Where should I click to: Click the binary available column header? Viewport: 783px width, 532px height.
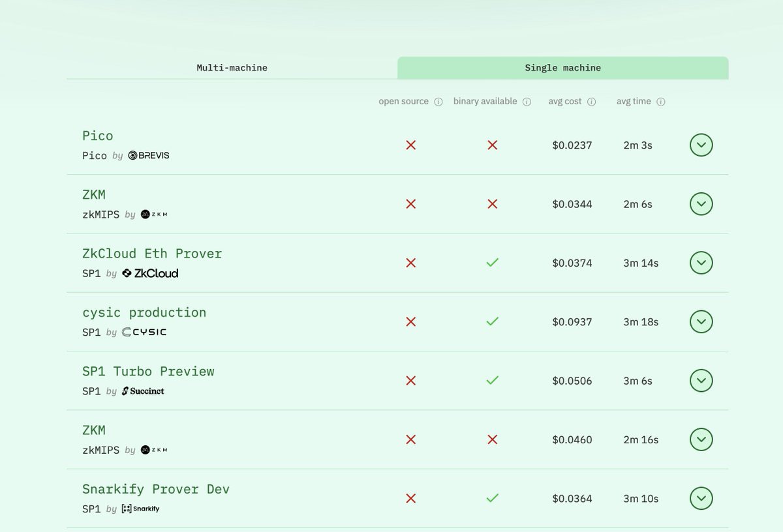pyautogui.click(x=485, y=102)
